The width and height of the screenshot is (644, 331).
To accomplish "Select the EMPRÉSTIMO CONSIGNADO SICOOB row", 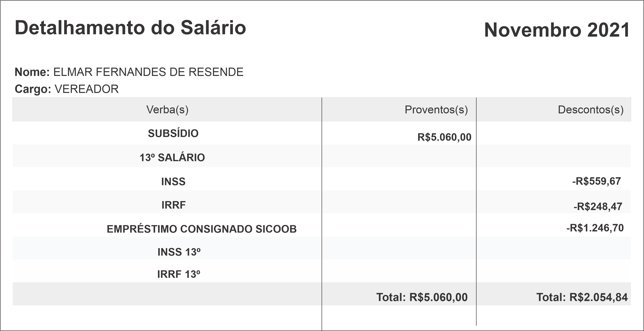I will tap(201, 229).
